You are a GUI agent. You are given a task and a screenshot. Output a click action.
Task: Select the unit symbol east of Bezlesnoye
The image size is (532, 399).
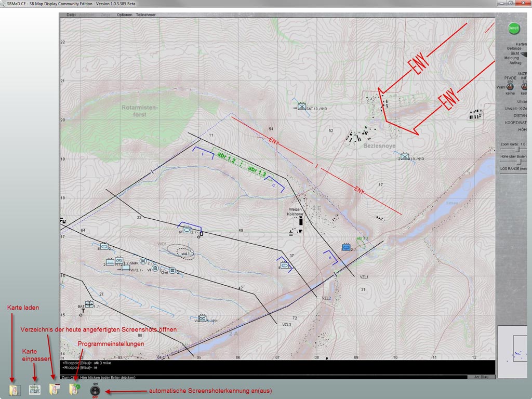[x=404, y=156]
